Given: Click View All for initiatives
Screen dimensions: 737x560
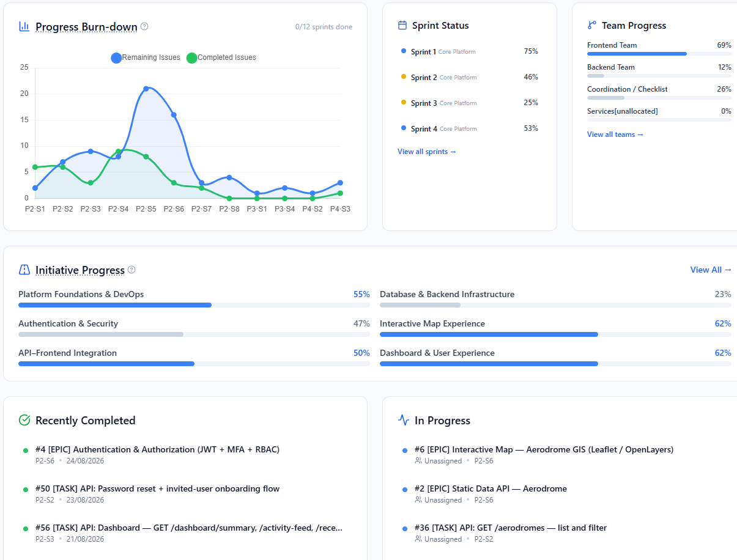Looking at the screenshot, I should tap(711, 270).
